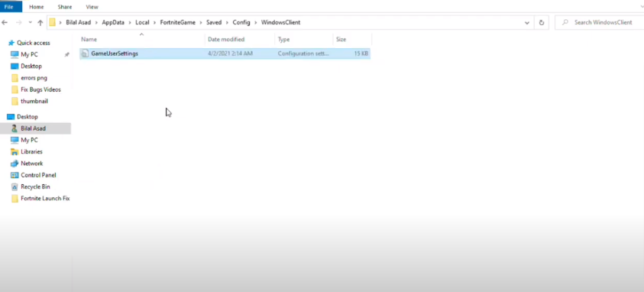Open the Fix Bugs Videos folder
The image size is (644, 292).
[40, 89]
